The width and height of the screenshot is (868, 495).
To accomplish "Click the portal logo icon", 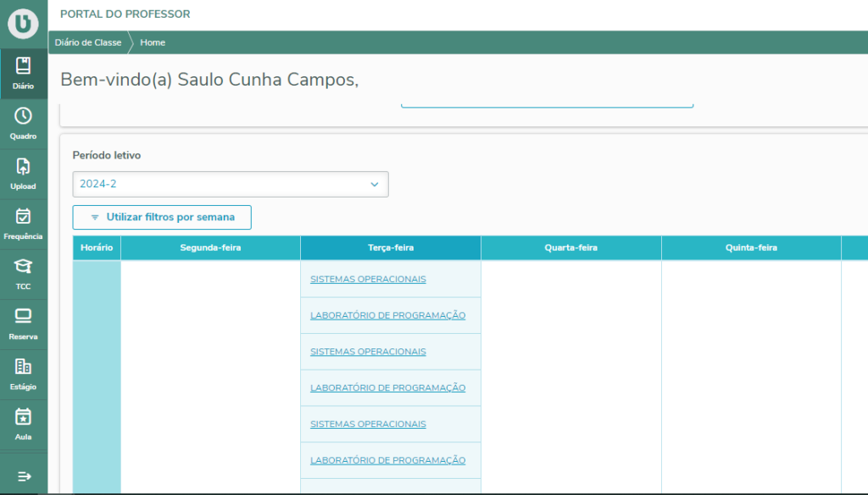I will [x=24, y=25].
